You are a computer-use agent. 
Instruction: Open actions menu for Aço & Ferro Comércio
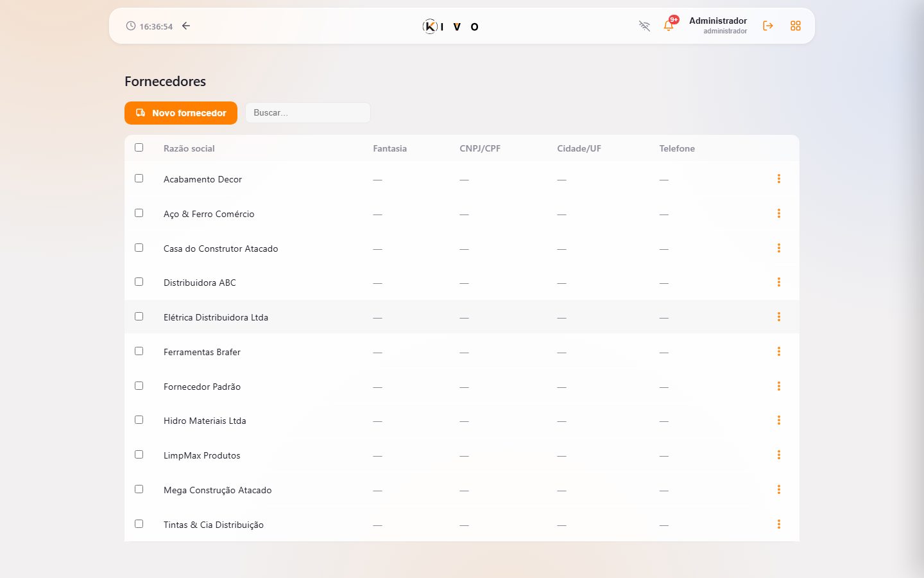tap(779, 213)
